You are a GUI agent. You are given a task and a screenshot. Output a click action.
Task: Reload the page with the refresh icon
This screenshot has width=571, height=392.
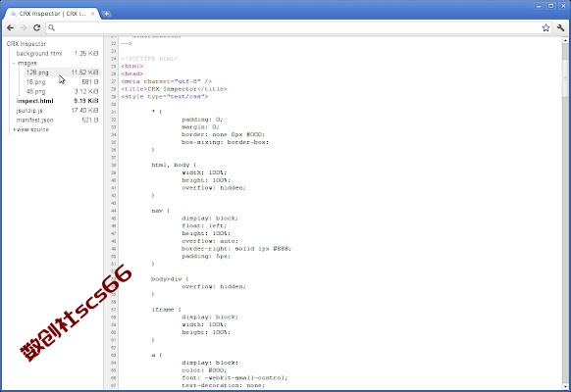click(x=36, y=27)
